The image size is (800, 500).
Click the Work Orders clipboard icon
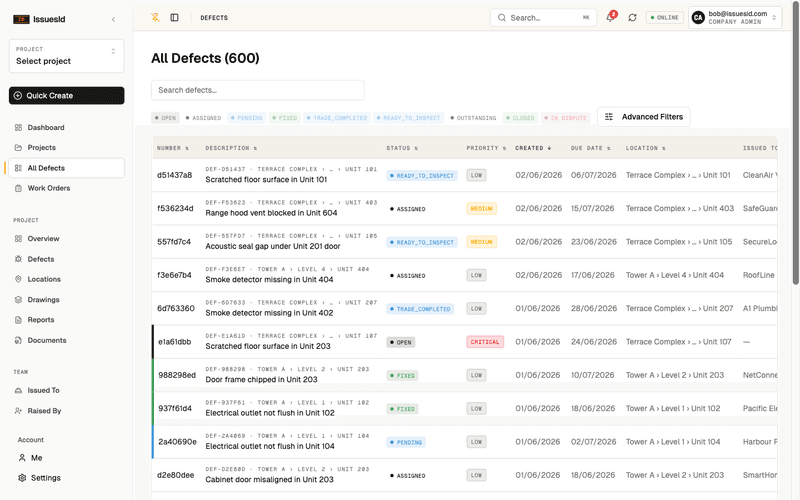point(18,188)
